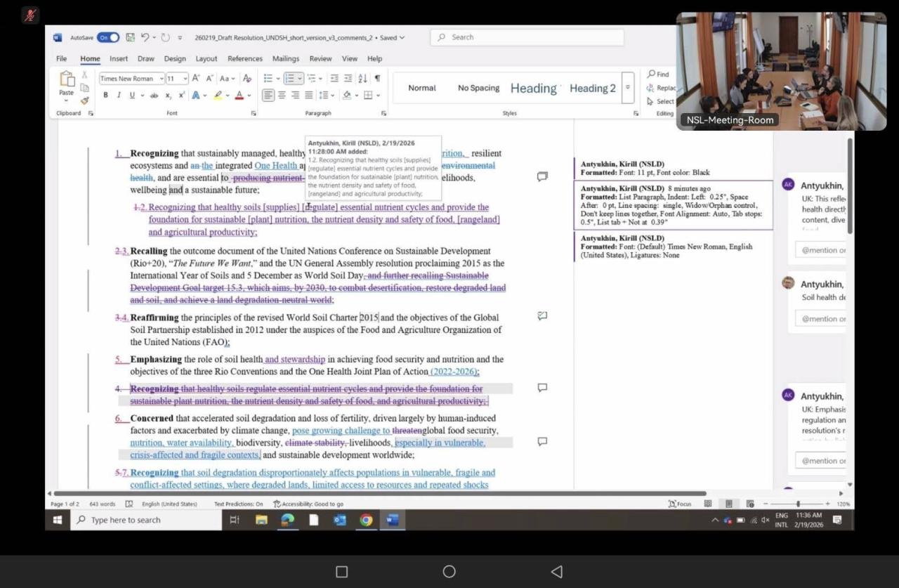Screen dimensions: 899x588
Task: Toggle Underline formatting
Action: [x=131, y=96]
